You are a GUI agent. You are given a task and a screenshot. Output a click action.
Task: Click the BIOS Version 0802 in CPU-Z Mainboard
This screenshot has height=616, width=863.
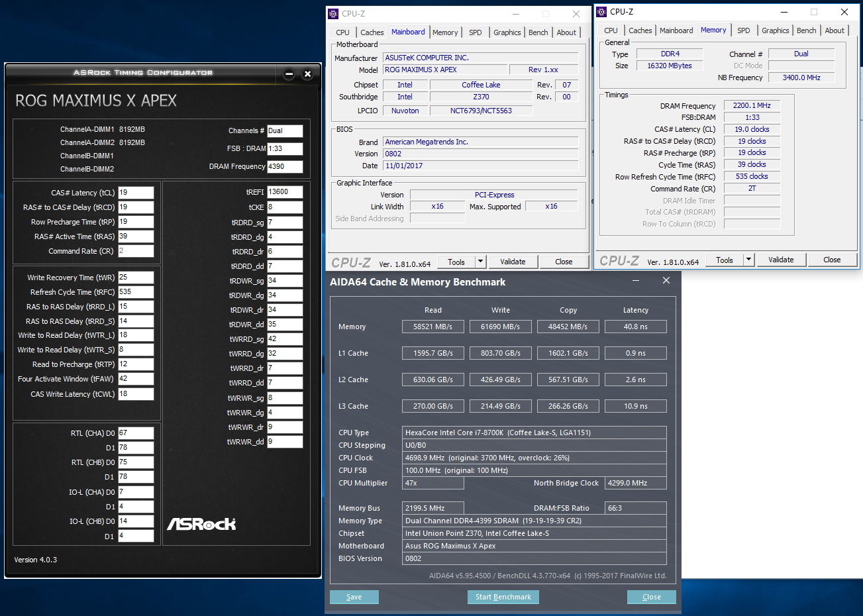click(481, 154)
